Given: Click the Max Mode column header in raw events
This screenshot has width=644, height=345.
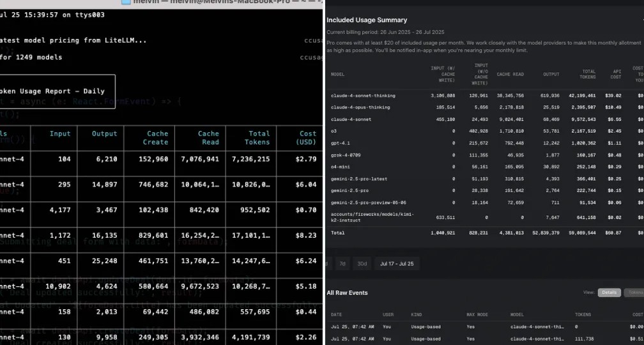Looking at the screenshot, I should pos(479,314).
